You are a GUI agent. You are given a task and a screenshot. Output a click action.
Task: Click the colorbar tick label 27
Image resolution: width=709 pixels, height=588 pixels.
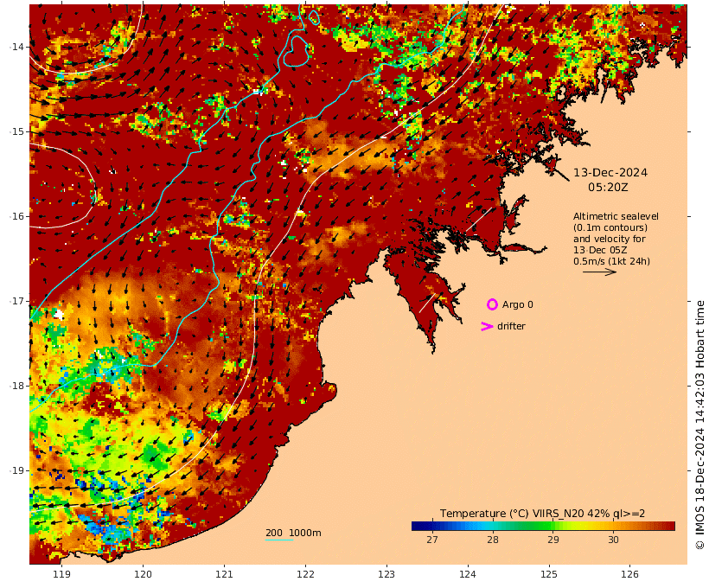click(431, 540)
